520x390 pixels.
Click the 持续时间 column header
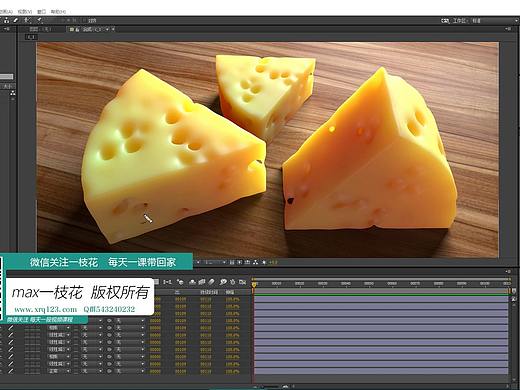(209, 292)
